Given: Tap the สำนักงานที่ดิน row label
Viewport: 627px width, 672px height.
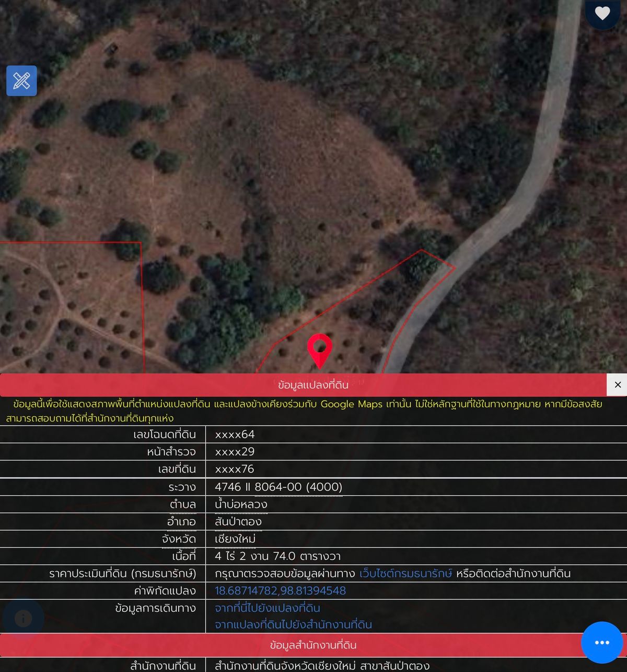Looking at the screenshot, I should 163,666.
